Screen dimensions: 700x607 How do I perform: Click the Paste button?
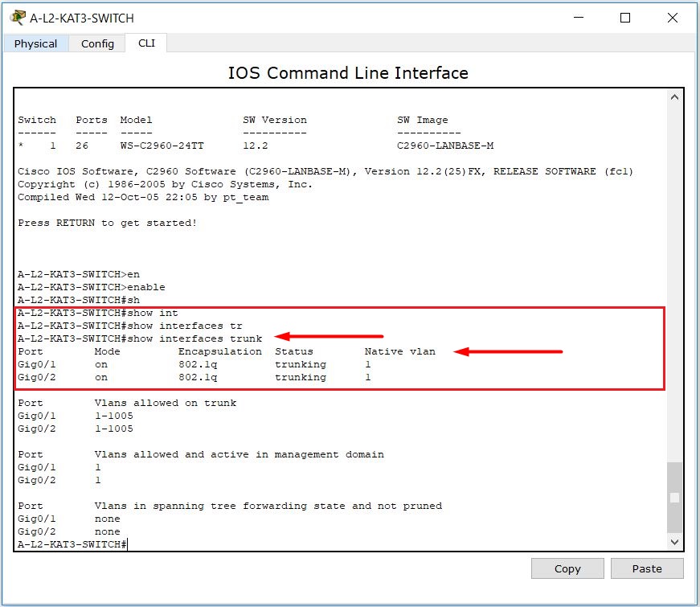(x=647, y=568)
